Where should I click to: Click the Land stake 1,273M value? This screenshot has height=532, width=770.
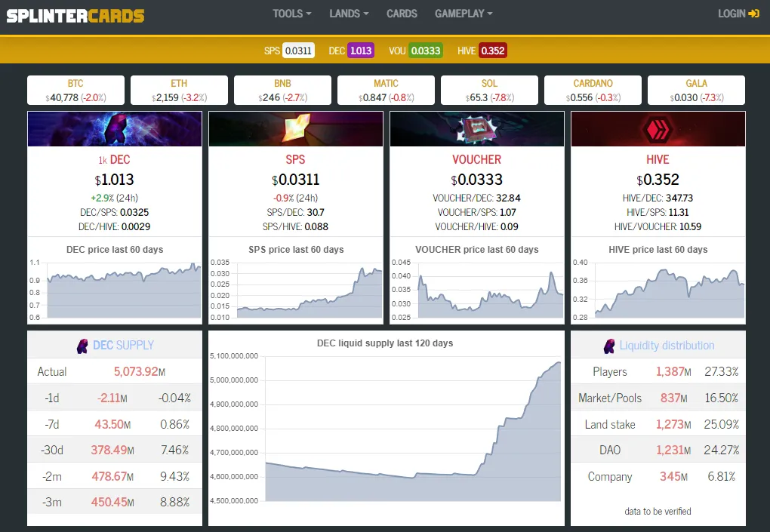tap(673, 424)
